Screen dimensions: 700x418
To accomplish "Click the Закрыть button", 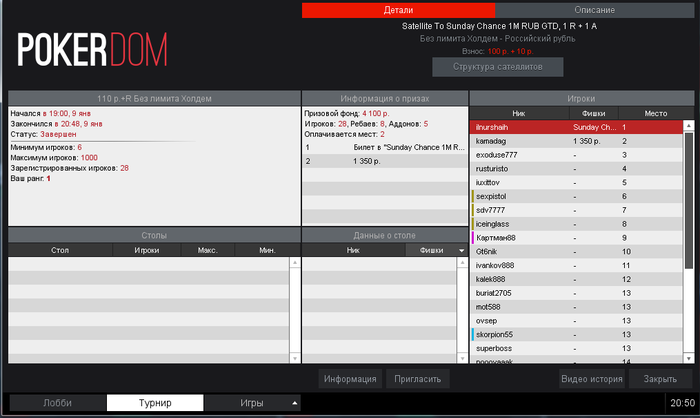I will tap(660, 379).
